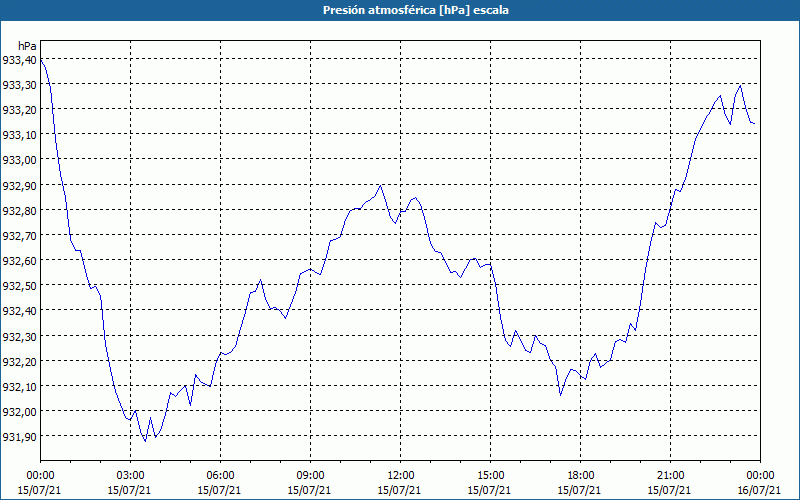Pick the 09:00 x-axis label
Image resolution: width=800 pixels, height=500 pixels.
[x=310, y=476]
